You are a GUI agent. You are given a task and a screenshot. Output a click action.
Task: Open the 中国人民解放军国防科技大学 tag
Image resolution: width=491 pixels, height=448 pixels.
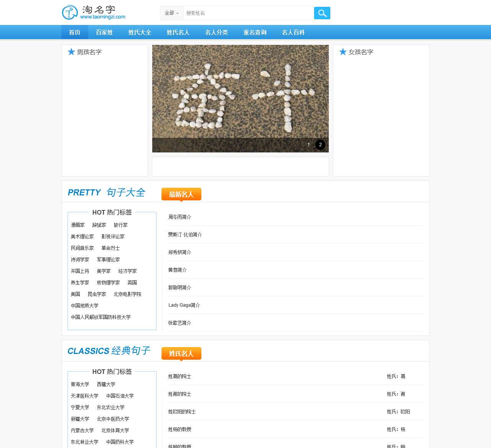(x=101, y=317)
